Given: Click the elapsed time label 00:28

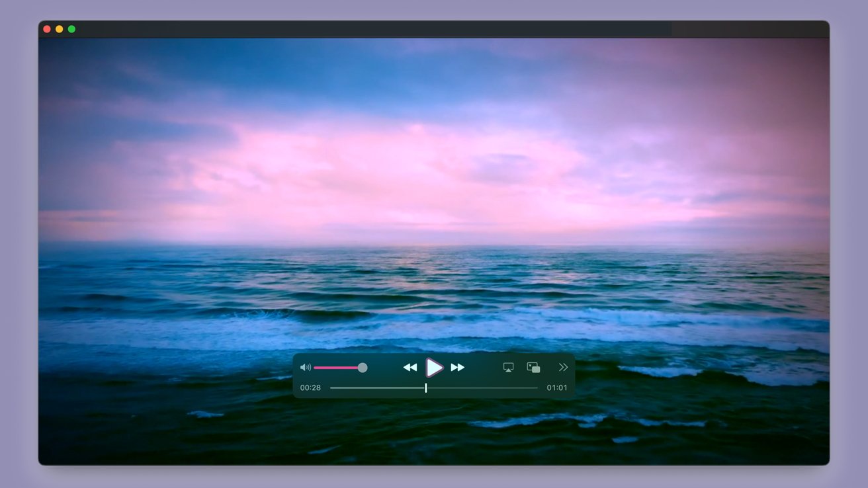Looking at the screenshot, I should tap(310, 387).
